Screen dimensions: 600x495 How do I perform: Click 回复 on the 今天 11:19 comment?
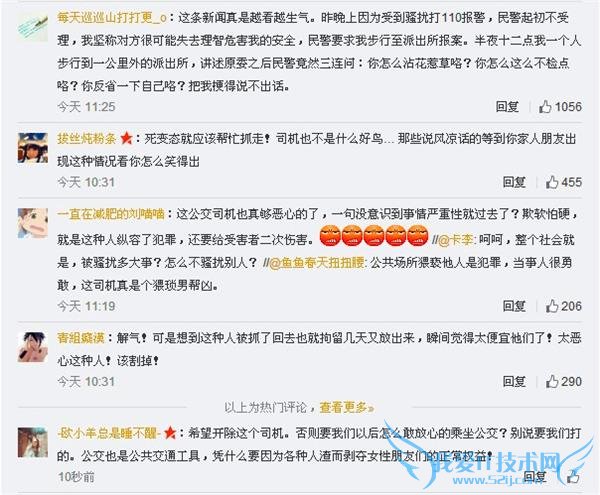tap(514, 306)
